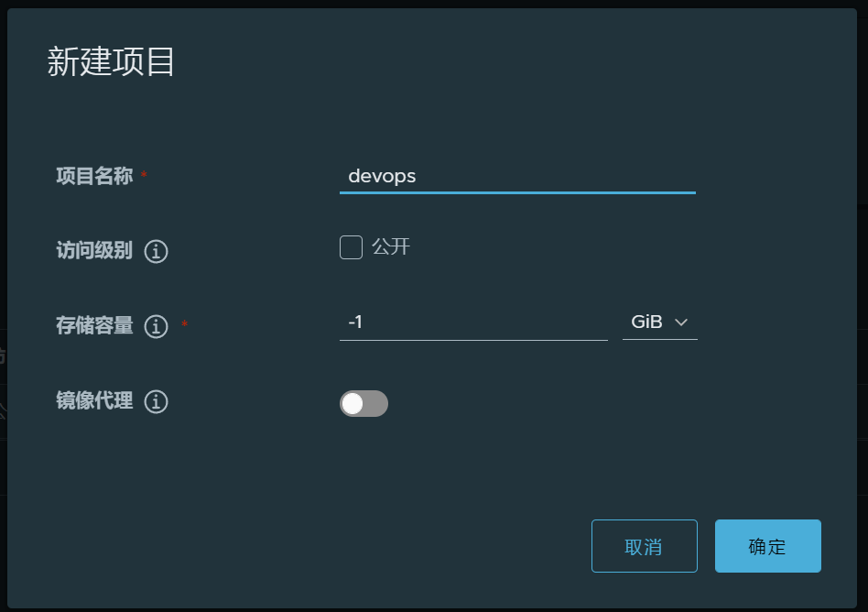Viewport: 868px width, 612px height.
Task: Click the 新建项目 dialog title
Action: 111,62
